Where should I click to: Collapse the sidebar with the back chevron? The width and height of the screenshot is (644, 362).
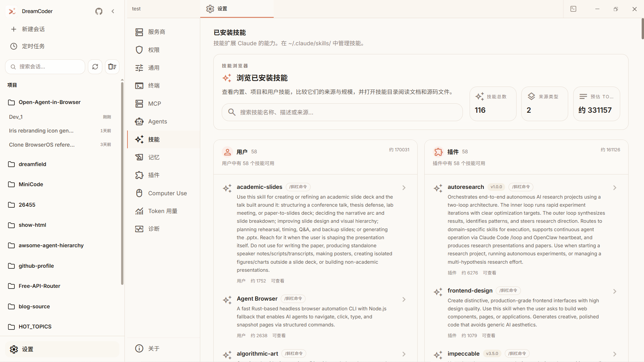point(113,11)
